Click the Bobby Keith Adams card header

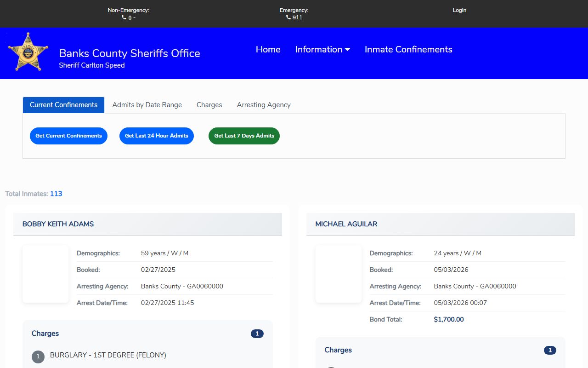coord(147,224)
